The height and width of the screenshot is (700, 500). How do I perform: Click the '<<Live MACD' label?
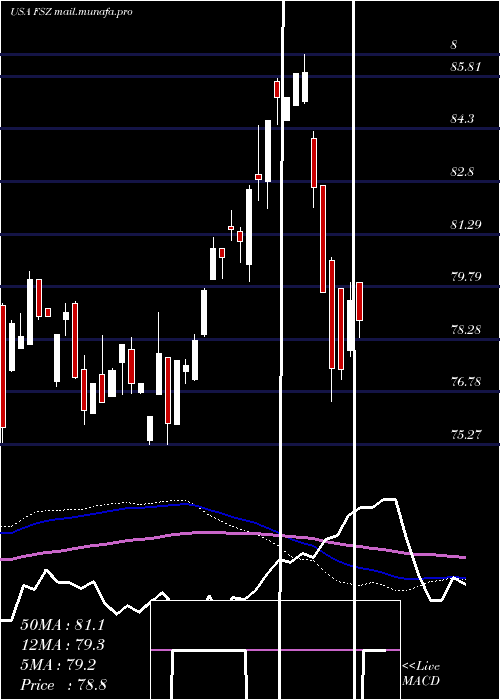421,673
